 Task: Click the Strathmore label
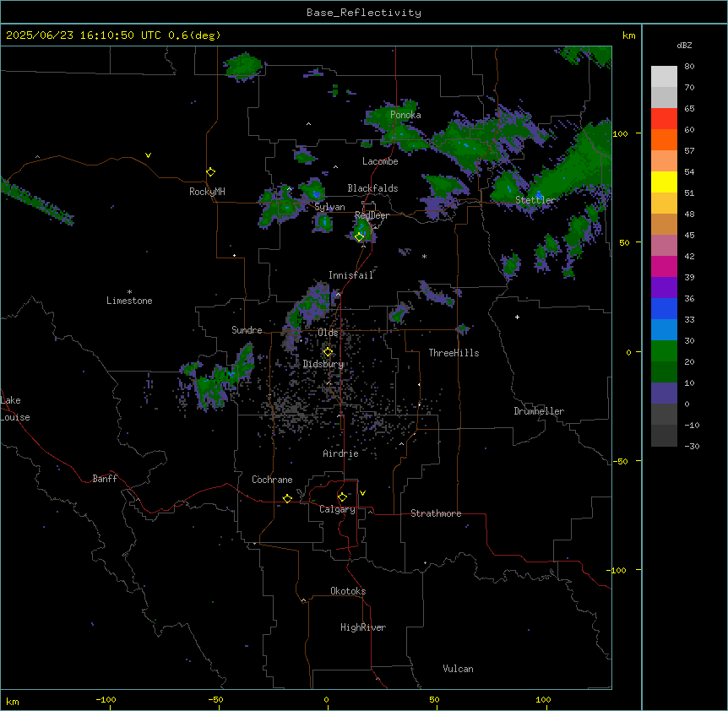(436, 513)
